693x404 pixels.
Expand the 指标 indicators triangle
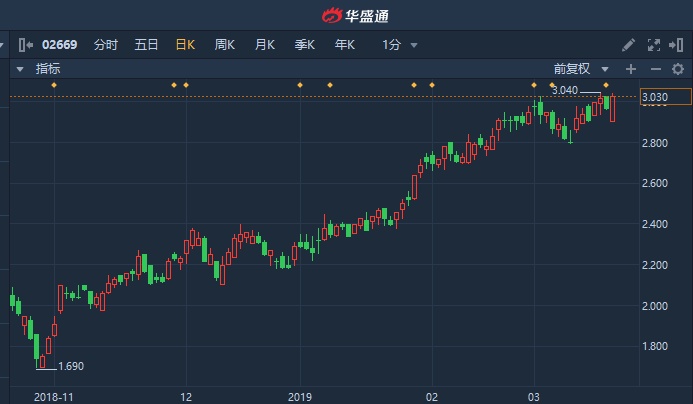coord(20,69)
